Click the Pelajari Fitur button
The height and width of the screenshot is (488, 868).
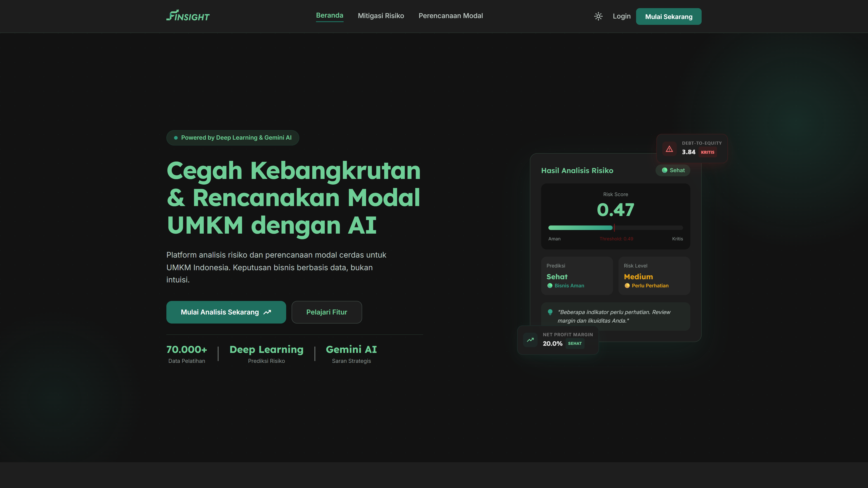point(326,312)
